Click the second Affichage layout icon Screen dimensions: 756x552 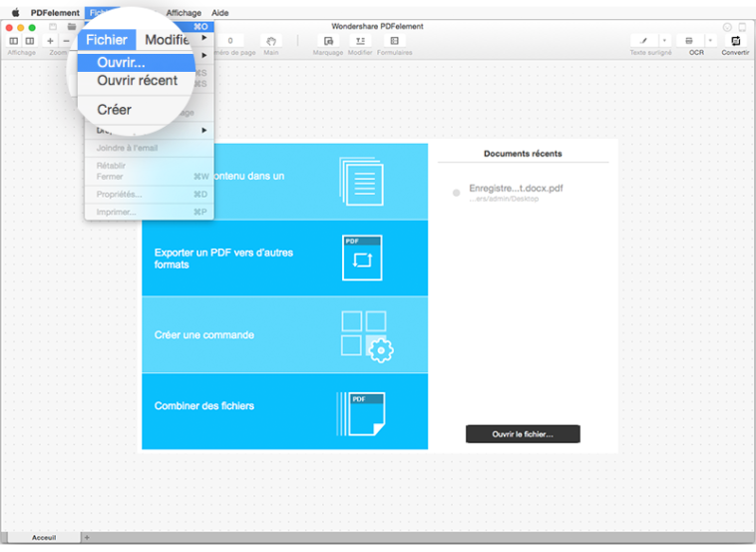(x=30, y=41)
